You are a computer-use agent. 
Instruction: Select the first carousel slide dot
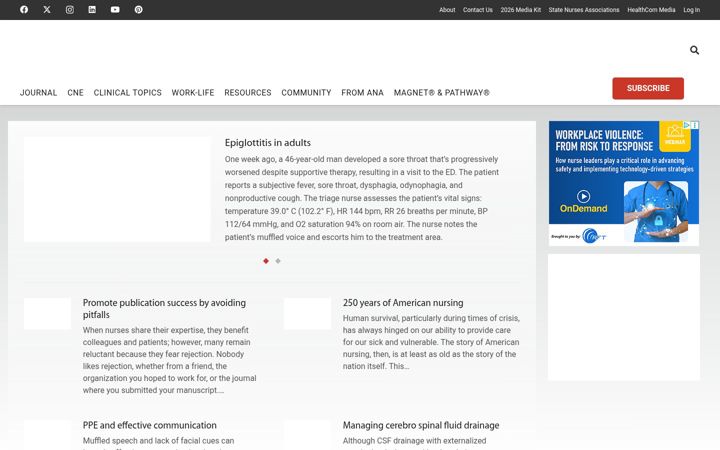[266, 261]
